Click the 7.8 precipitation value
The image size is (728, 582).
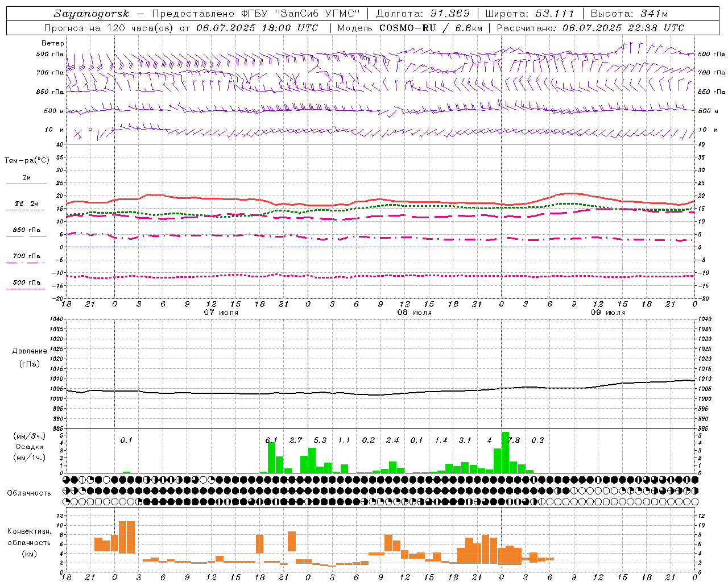[514, 440]
